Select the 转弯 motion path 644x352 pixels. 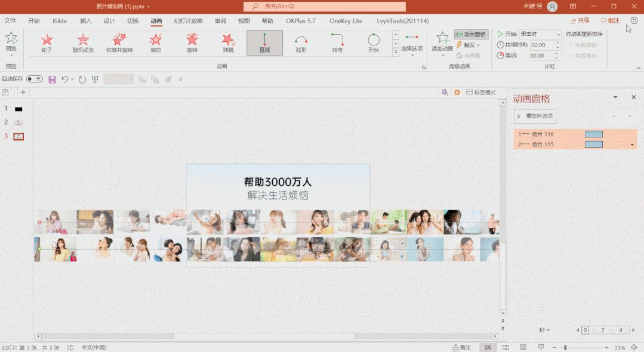click(x=337, y=42)
